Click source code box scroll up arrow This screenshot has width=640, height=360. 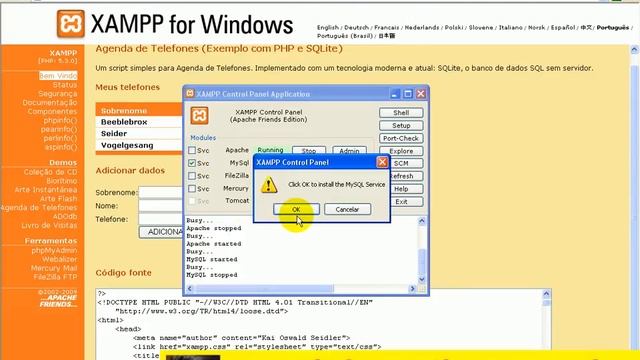point(546,294)
